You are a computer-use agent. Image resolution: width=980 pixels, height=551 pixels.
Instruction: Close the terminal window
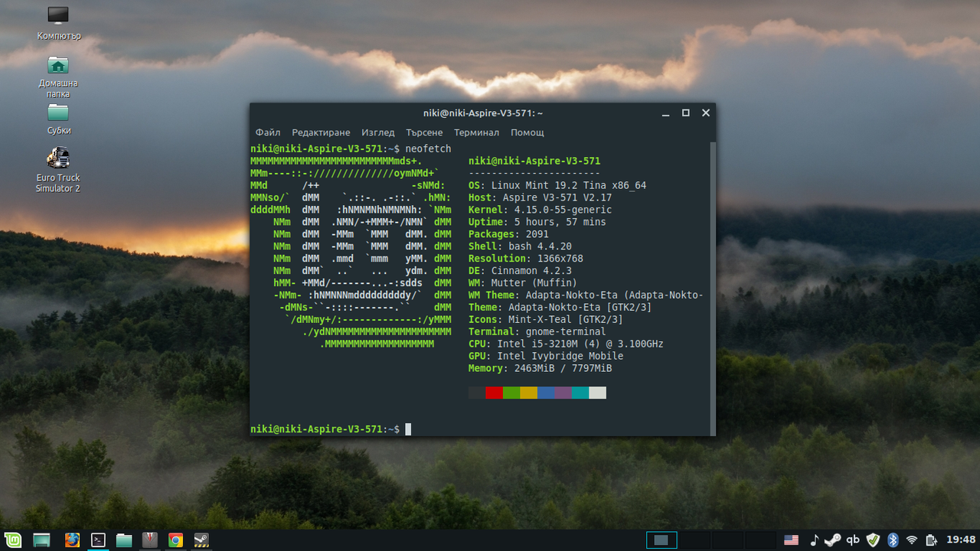pos(706,113)
